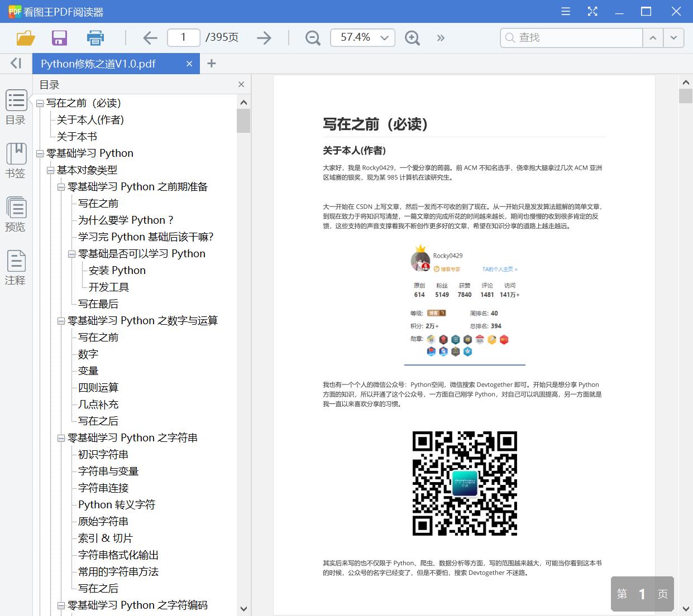
Task: Open a file using the folder icon
Action: tap(25, 37)
